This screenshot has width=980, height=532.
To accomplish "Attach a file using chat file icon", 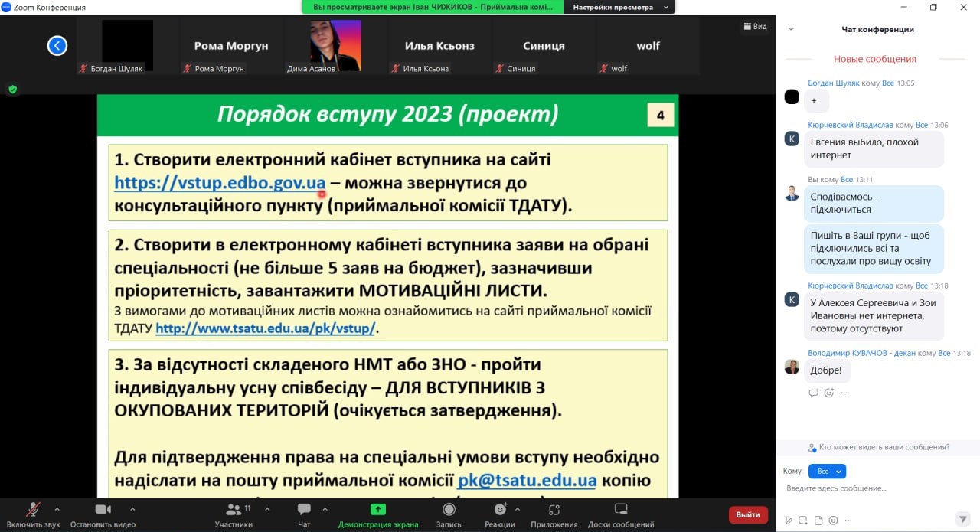I will [818, 521].
